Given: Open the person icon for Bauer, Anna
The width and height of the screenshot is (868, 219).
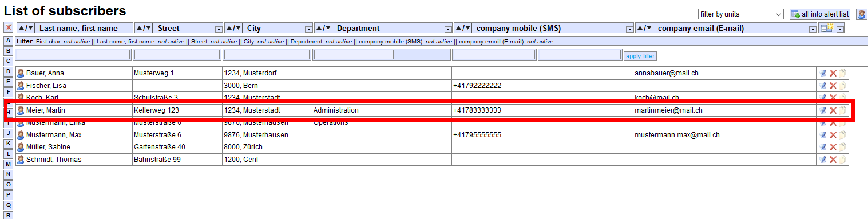Looking at the screenshot, I should pos(21,73).
